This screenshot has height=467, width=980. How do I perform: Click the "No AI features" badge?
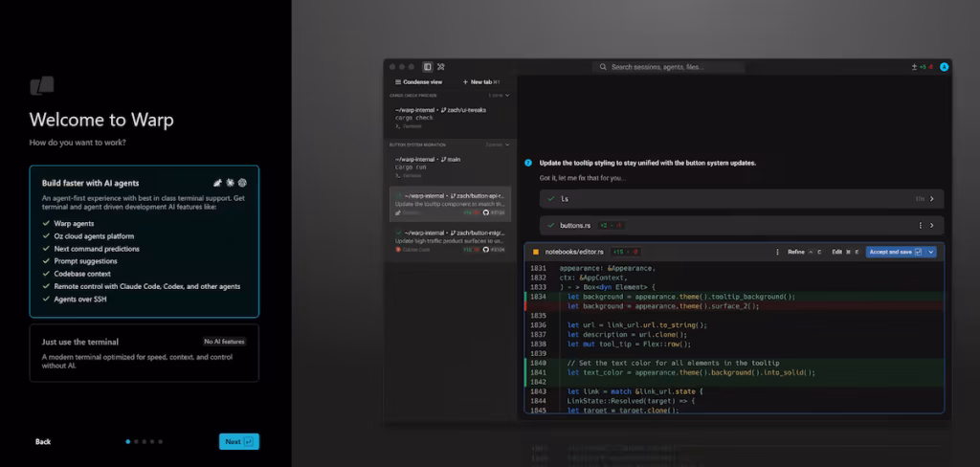click(224, 342)
